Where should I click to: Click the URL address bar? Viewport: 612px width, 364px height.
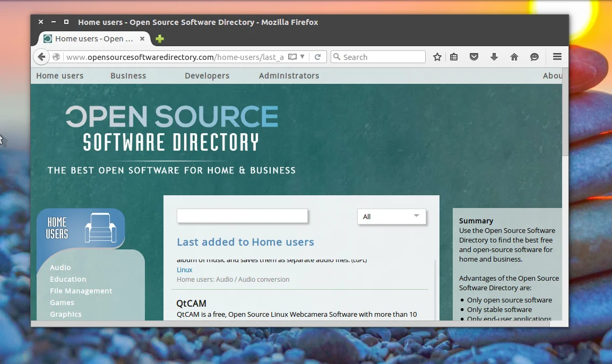[x=175, y=57]
